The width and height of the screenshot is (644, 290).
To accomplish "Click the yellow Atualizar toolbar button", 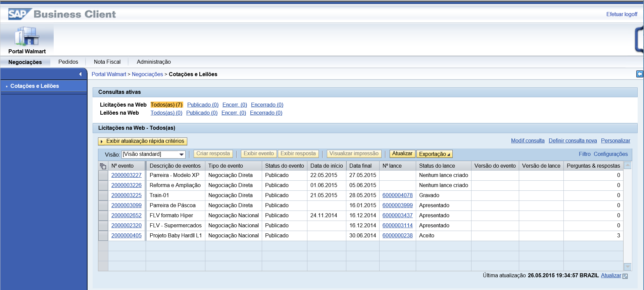I will pyautogui.click(x=402, y=154).
